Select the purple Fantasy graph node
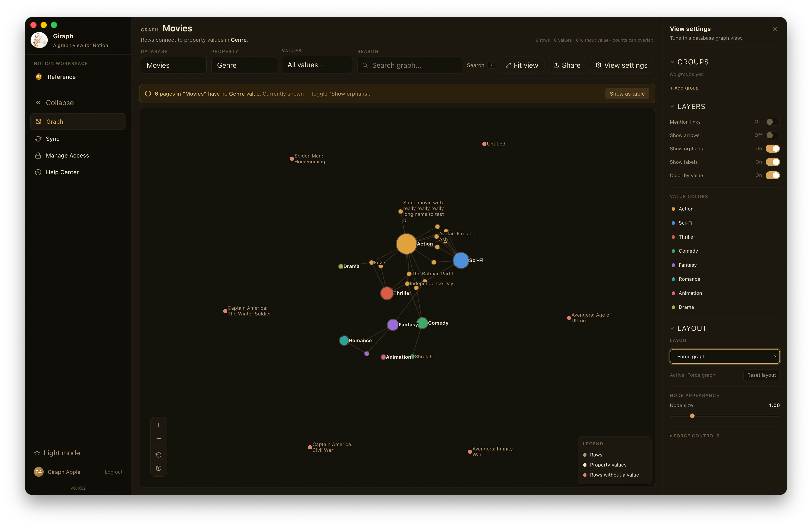The image size is (812, 528). (393, 324)
